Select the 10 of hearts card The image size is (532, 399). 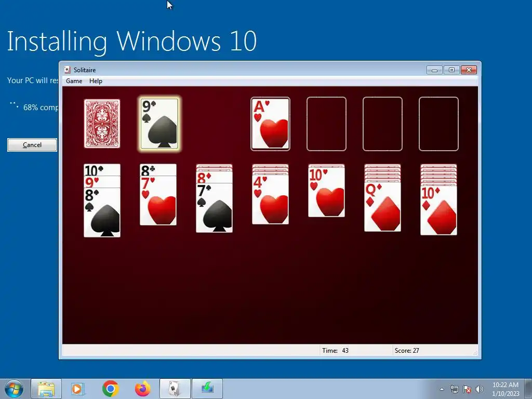point(326,192)
